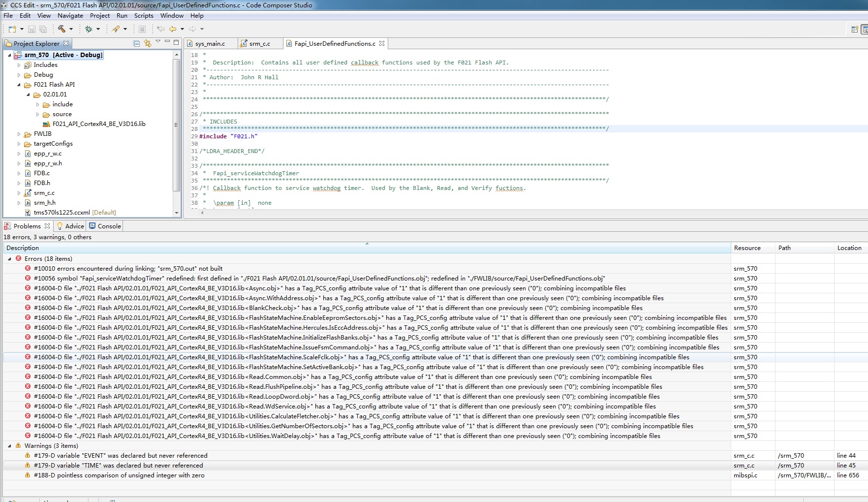
Task: Collapse the Warnings (3 items) group
Action: (x=9, y=446)
